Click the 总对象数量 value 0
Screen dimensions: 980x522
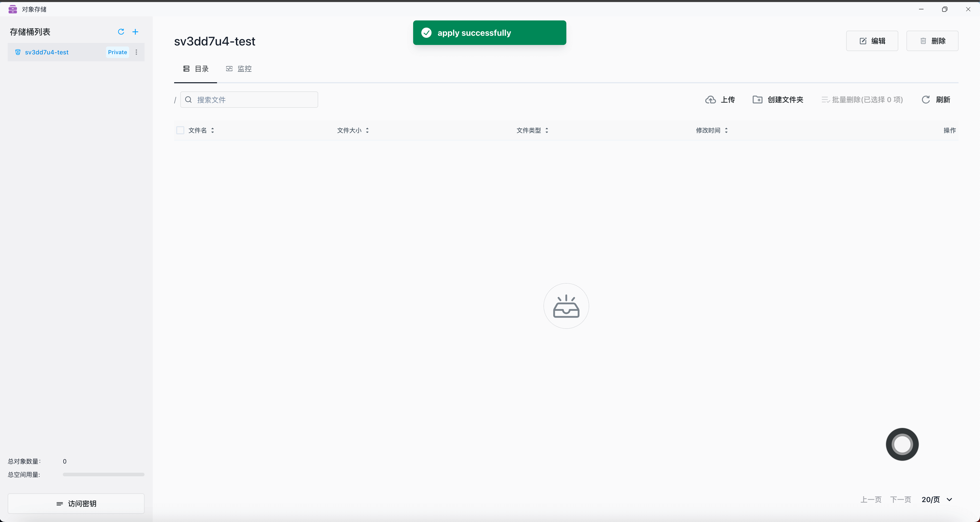[65, 461]
